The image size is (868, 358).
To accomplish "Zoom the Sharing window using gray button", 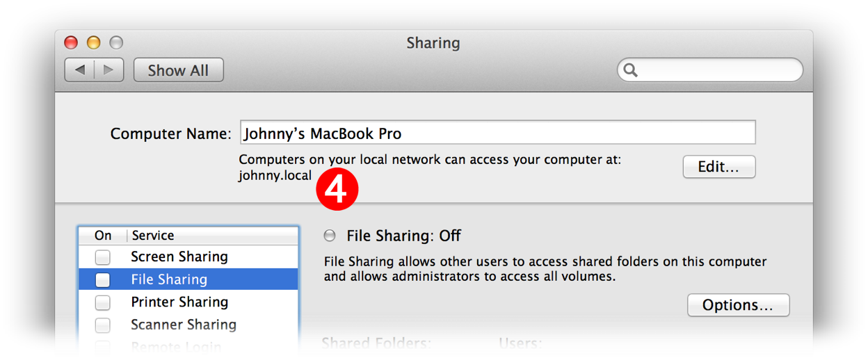I will coord(115,42).
